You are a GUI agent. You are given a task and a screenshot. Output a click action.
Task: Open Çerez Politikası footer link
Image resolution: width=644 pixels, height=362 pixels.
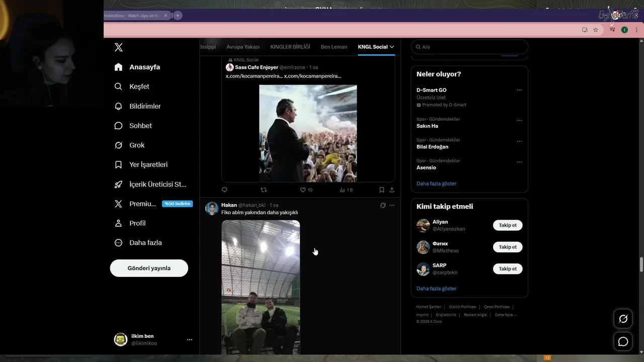click(497, 307)
